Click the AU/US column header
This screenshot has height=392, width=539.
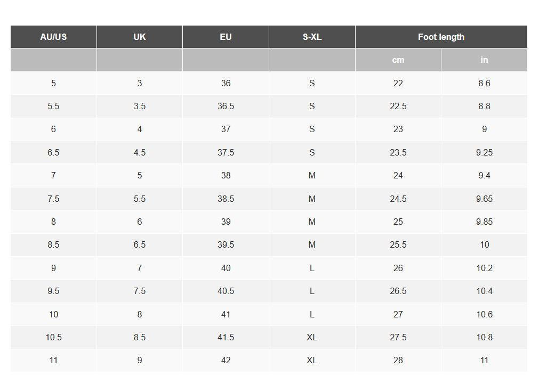point(53,37)
